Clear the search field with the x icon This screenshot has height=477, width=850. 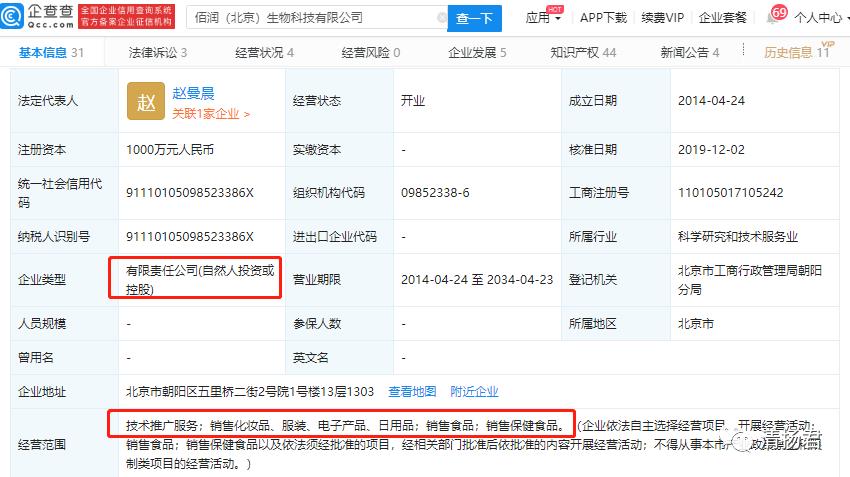[x=442, y=18]
